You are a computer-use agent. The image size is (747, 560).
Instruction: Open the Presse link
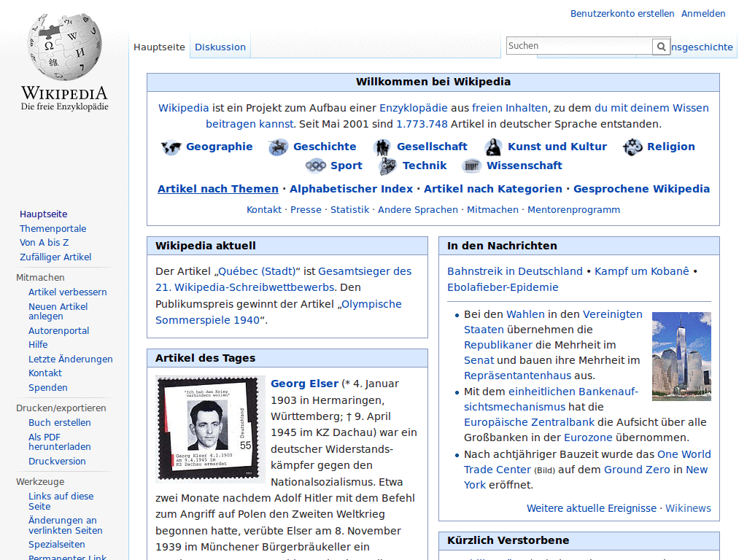(306, 210)
